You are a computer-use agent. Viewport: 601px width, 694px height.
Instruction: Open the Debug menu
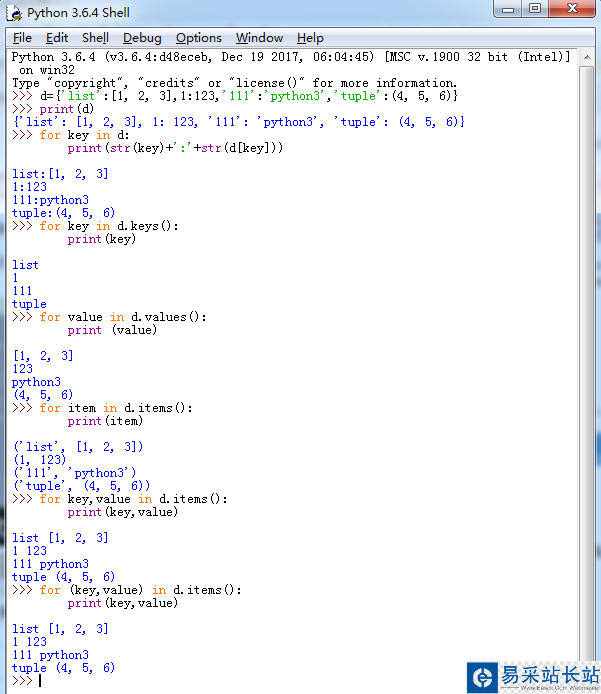pos(142,38)
